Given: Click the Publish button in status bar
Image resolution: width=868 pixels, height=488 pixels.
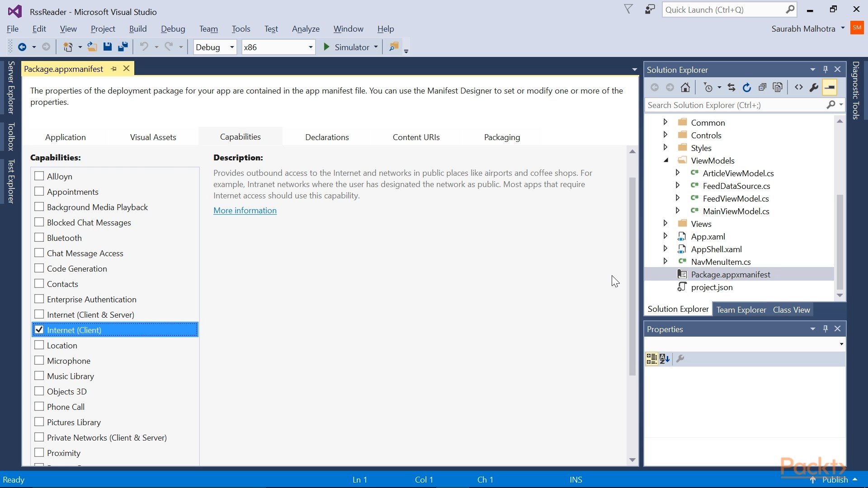Looking at the screenshot, I should pos(835,480).
